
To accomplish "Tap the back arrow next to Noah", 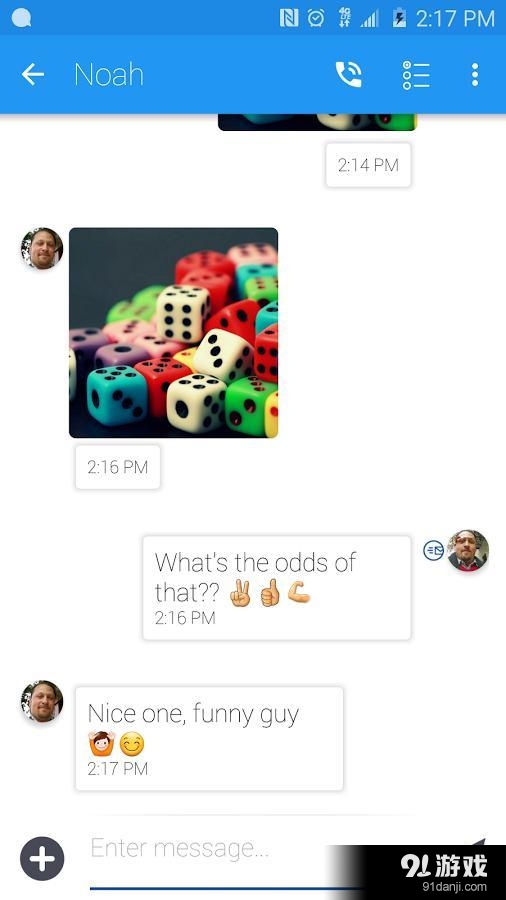I will 33,74.
